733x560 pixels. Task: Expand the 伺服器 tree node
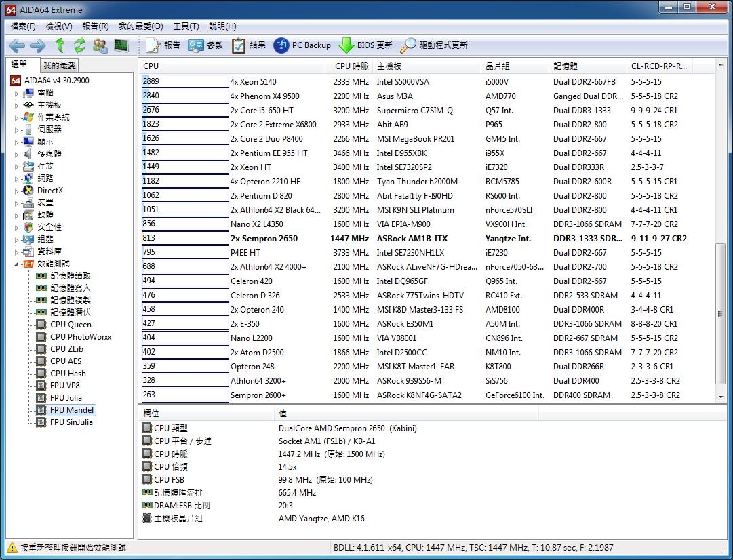coord(16,129)
